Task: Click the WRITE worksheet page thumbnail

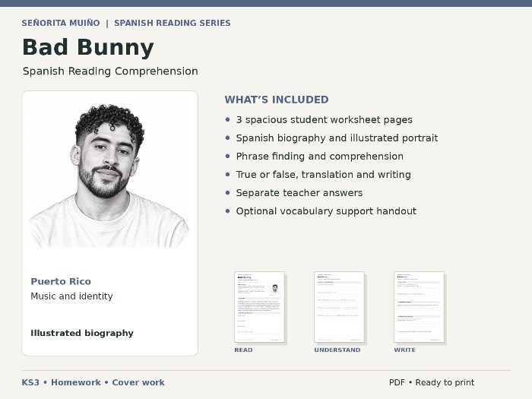Action: (419, 307)
